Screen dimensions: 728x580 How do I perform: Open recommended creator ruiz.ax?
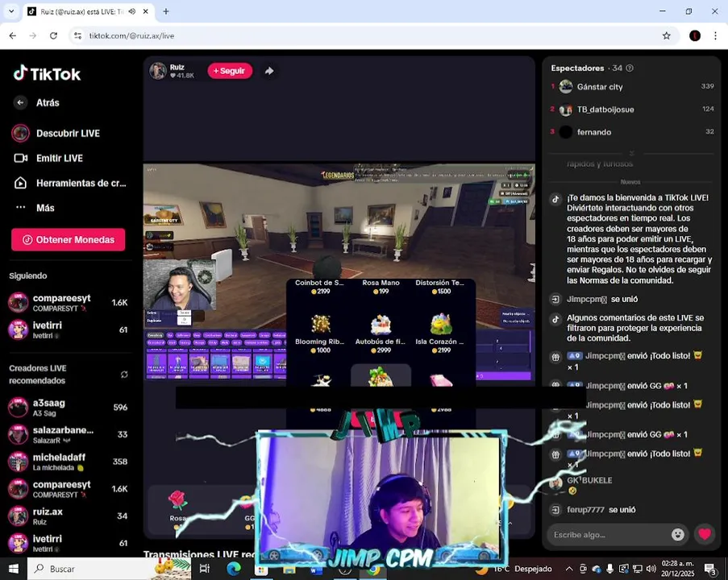(x=69, y=516)
